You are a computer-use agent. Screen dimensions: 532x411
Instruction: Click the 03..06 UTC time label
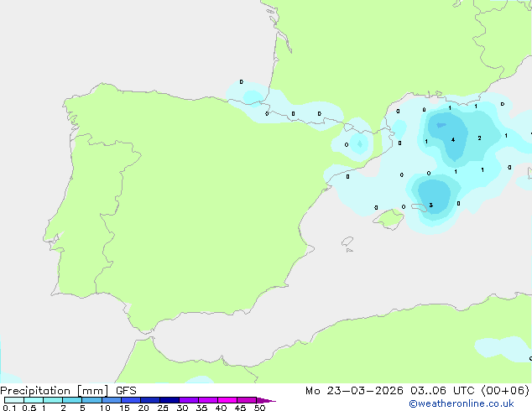[x=442, y=391]
